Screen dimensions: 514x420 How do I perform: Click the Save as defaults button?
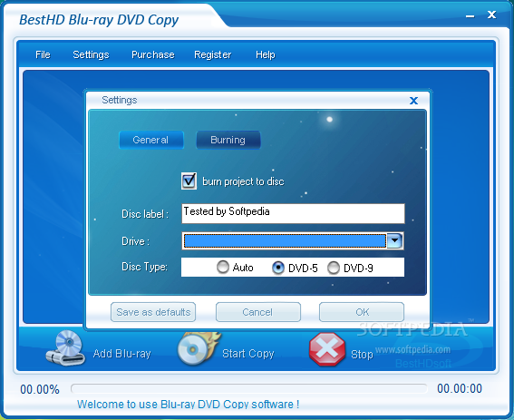click(153, 312)
